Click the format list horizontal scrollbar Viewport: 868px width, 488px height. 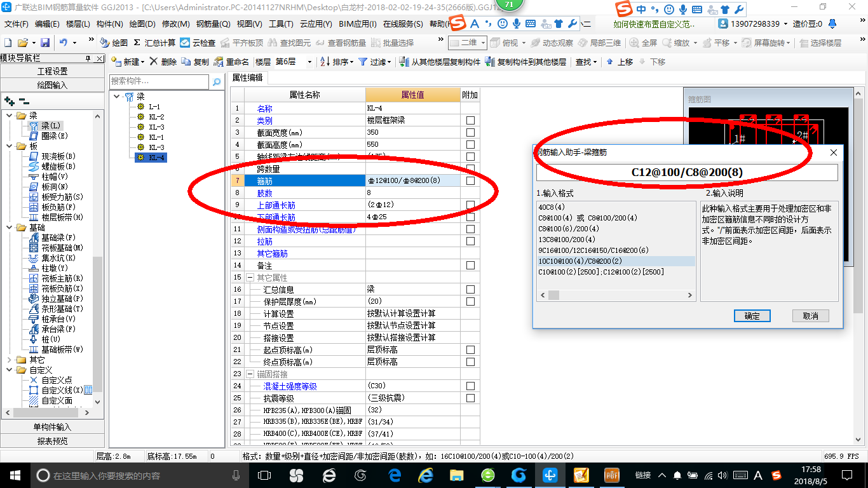point(616,295)
